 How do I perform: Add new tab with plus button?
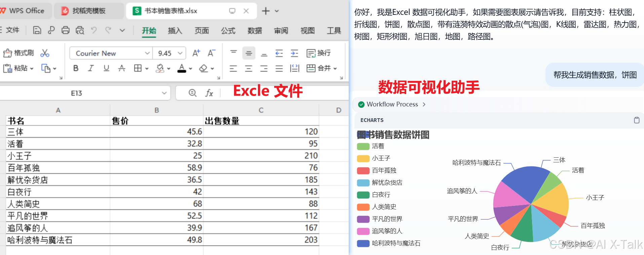[x=266, y=11]
